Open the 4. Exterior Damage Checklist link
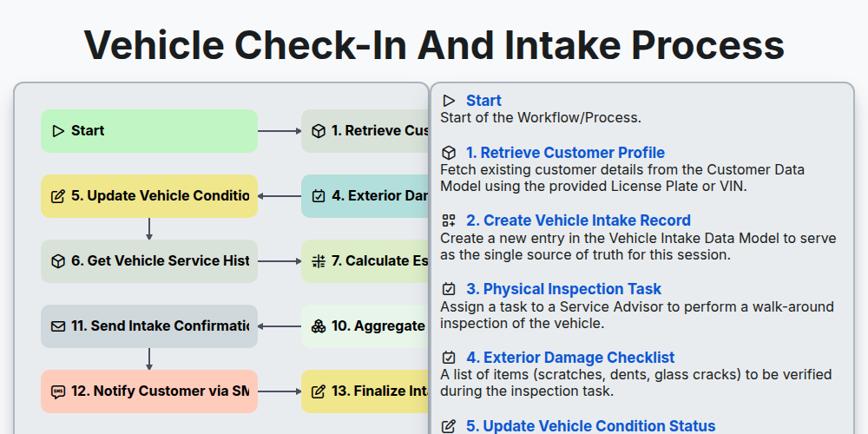This screenshot has height=434, width=868. (x=570, y=358)
